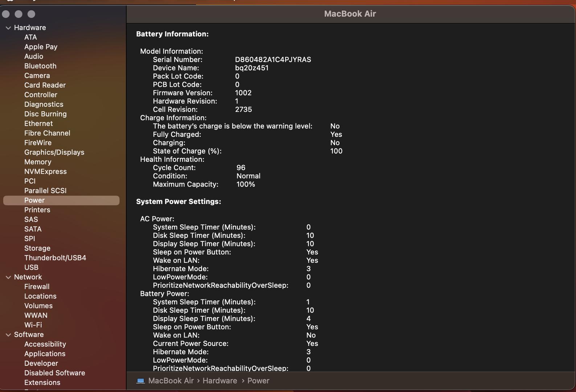
Task: Select Accessibility under Software
Action: coord(45,344)
